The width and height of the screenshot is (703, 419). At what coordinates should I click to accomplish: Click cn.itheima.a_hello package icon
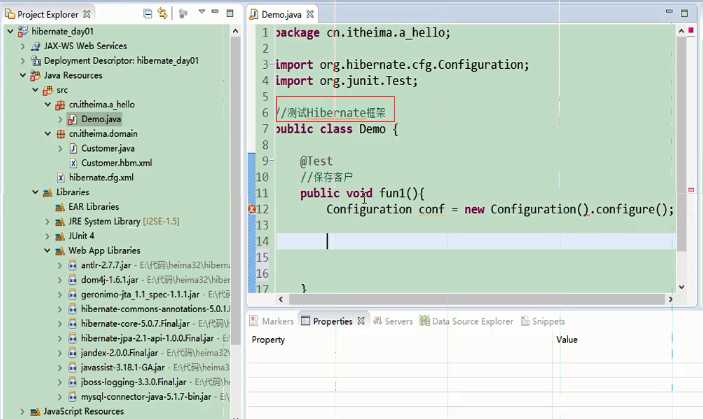point(60,105)
